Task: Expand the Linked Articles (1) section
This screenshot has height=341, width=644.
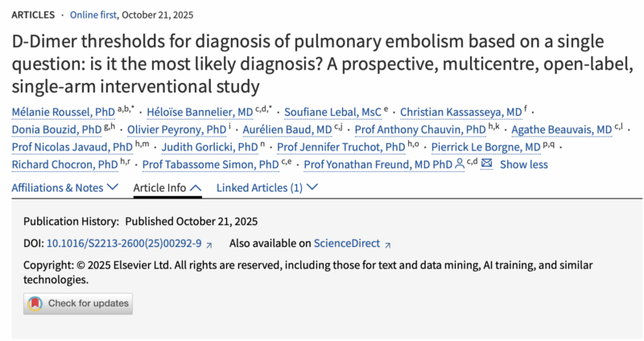Action: (267, 187)
